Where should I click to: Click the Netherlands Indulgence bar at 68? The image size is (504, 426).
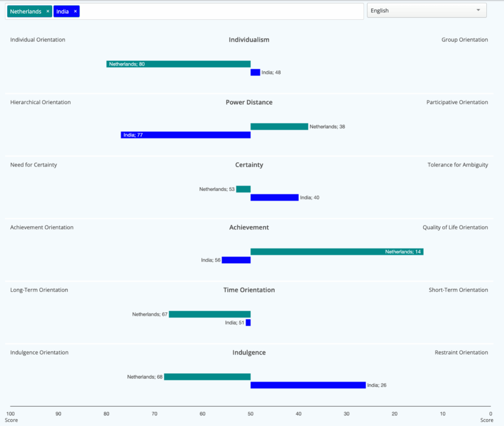[207, 377]
